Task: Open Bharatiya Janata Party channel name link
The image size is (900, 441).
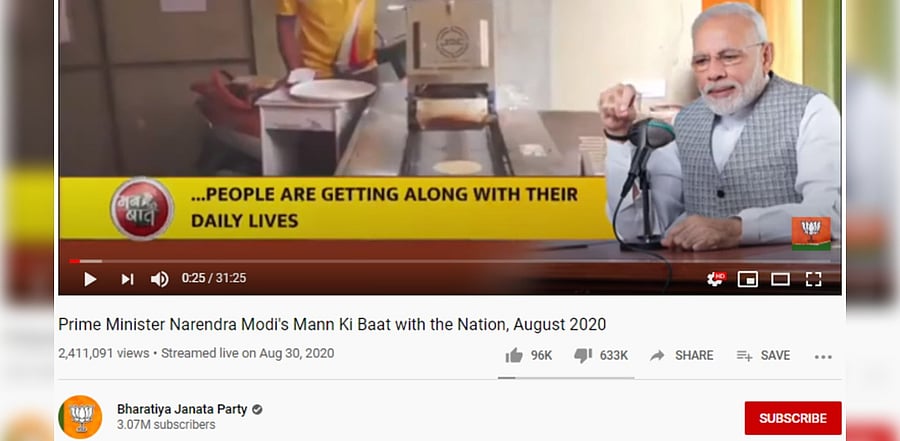Action: [182, 409]
